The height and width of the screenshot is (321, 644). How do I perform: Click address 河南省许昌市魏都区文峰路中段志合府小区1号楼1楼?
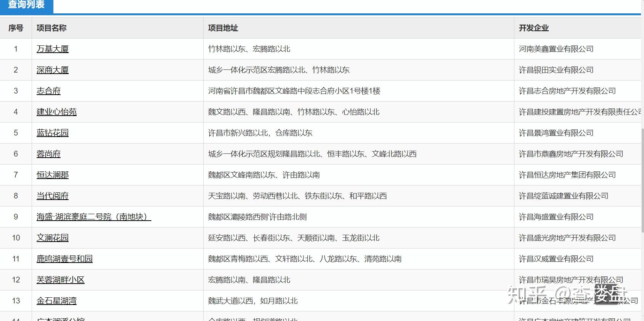(294, 91)
